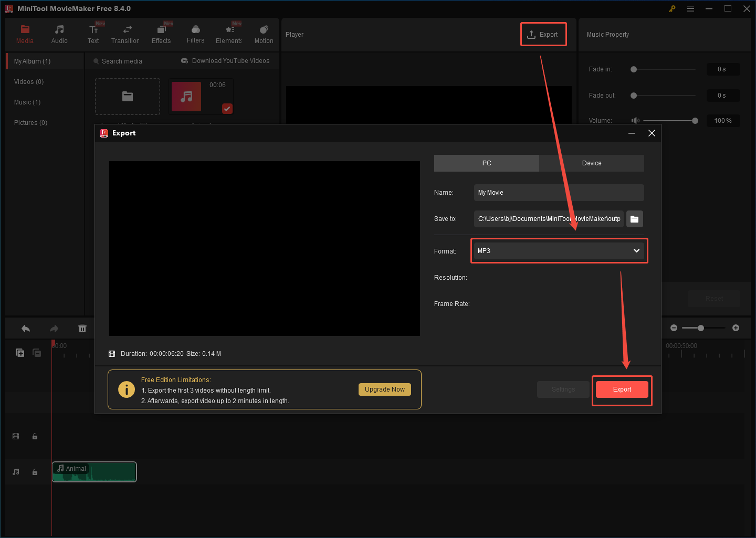The height and width of the screenshot is (538, 756).
Task: Open the Filters panel
Action: tap(195, 30)
